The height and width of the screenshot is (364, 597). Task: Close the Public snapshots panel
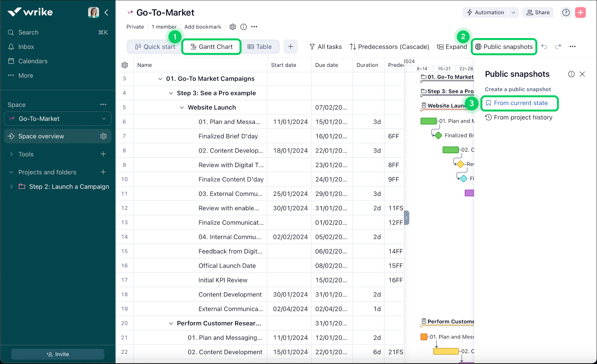582,74
